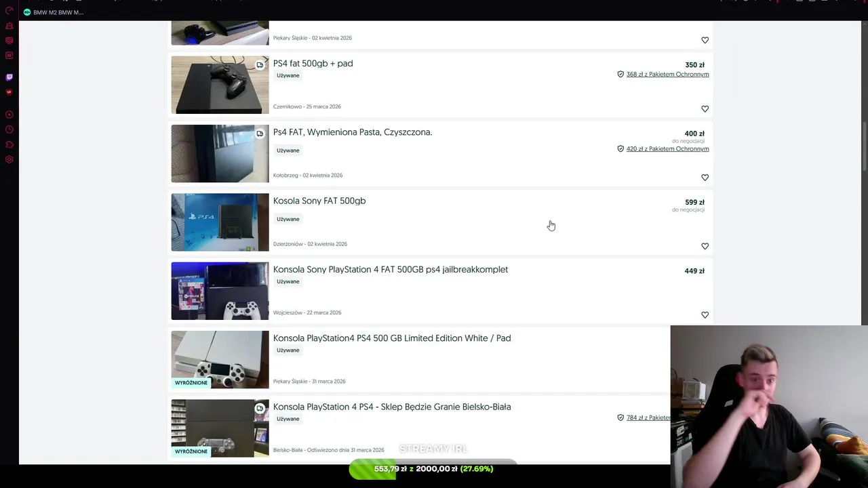
Task: Open listing Ps4 FAT, Wymieniona Pasta, Czyszczona
Action: coord(353,132)
